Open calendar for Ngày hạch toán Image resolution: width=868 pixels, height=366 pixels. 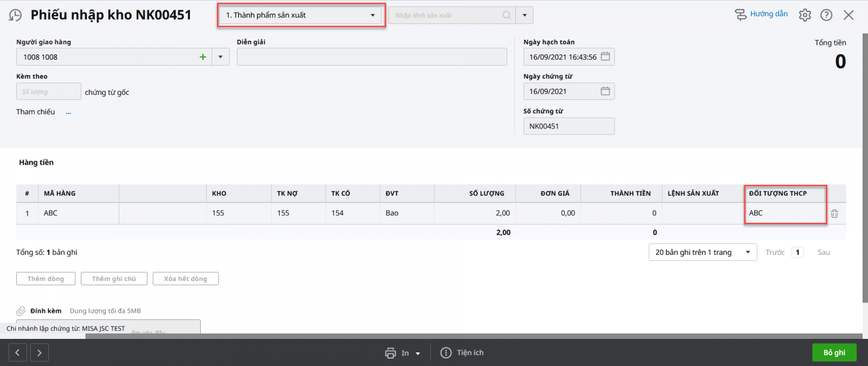tap(605, 56)
